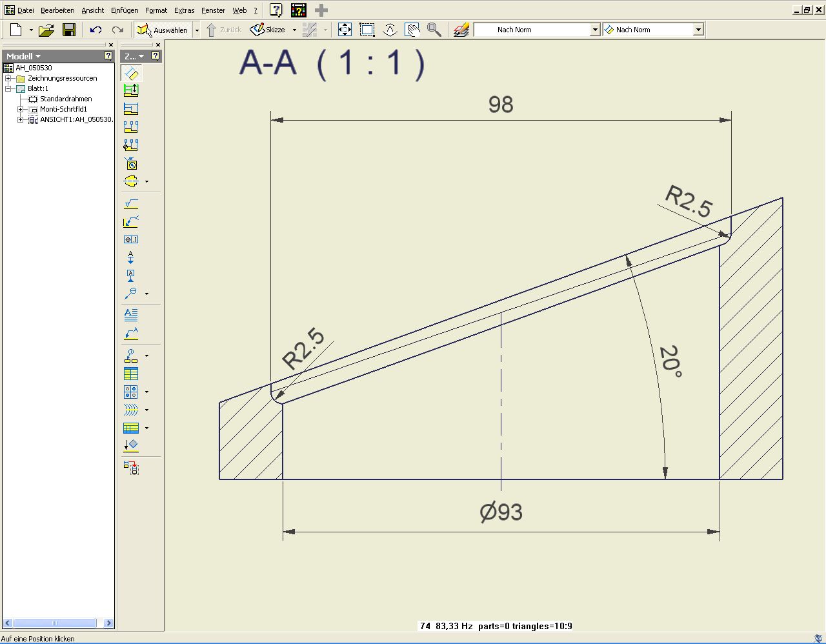Select the General Dimension tool
826x644 pixels.
[131, 74]
